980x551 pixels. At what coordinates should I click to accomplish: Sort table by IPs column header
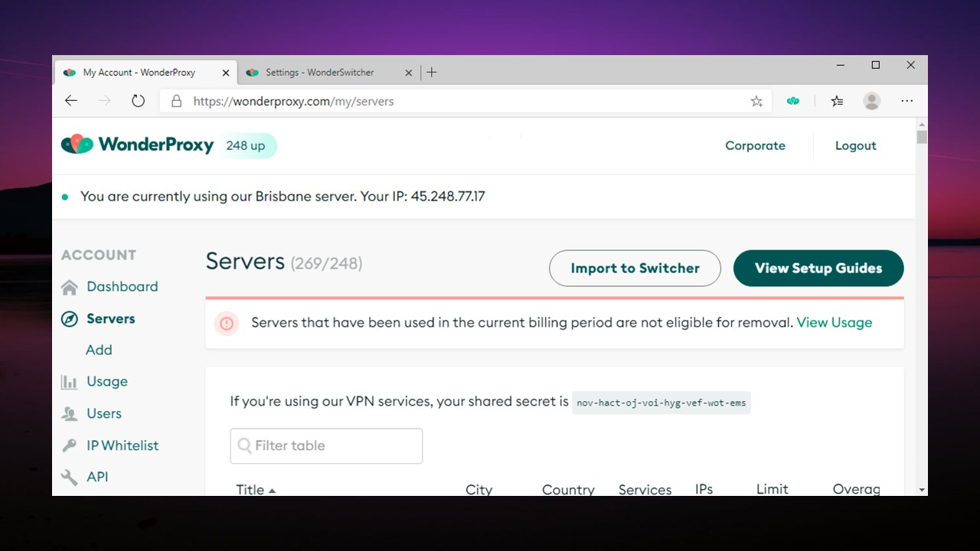coord(704,489)
